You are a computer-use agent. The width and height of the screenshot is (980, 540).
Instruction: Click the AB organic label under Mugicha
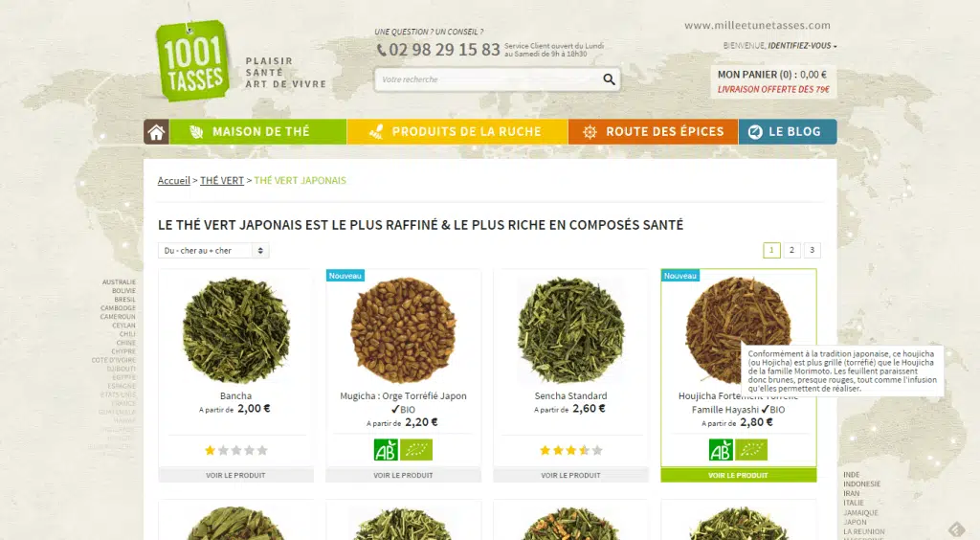pyautogui.click(x=386, y=450)
